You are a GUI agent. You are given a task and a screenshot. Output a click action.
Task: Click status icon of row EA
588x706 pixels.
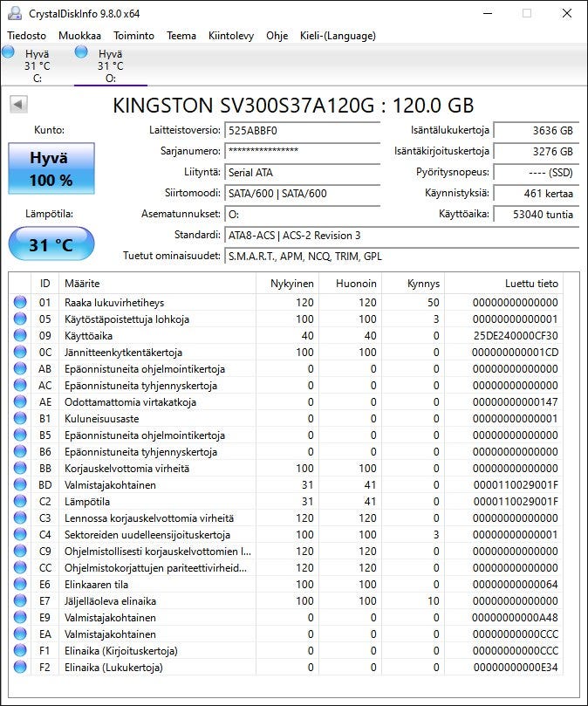point(20,634)
